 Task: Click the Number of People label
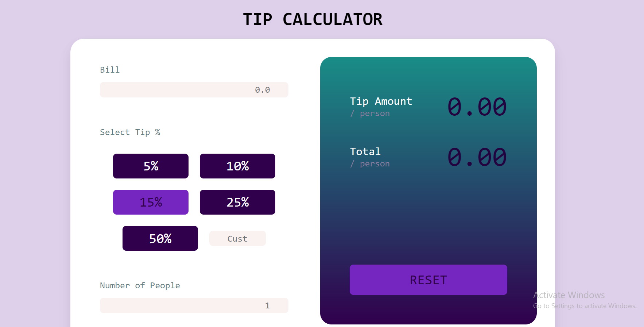140,285
